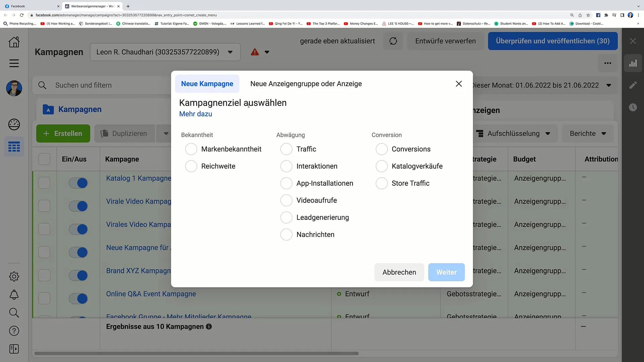The width and height of the screenshot is (644, 362).
Task: Select the Conversions radio button
Action: click(x=382, y=149)
